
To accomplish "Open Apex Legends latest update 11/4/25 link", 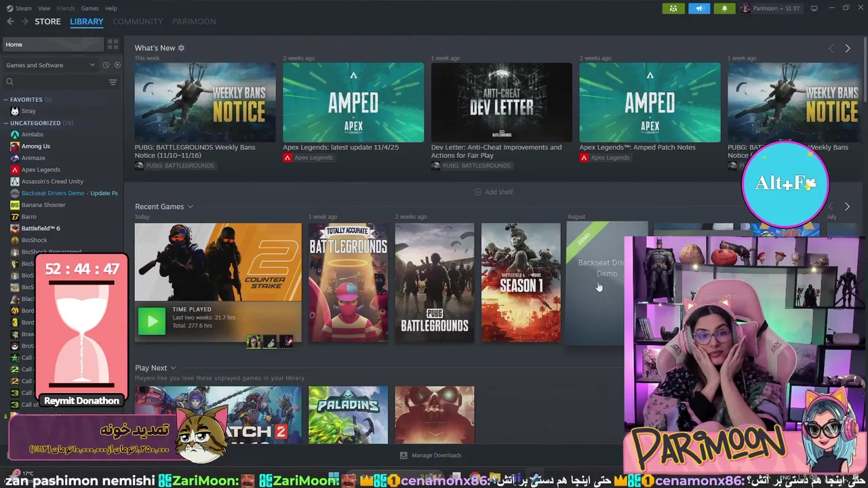I will [340, 147].
